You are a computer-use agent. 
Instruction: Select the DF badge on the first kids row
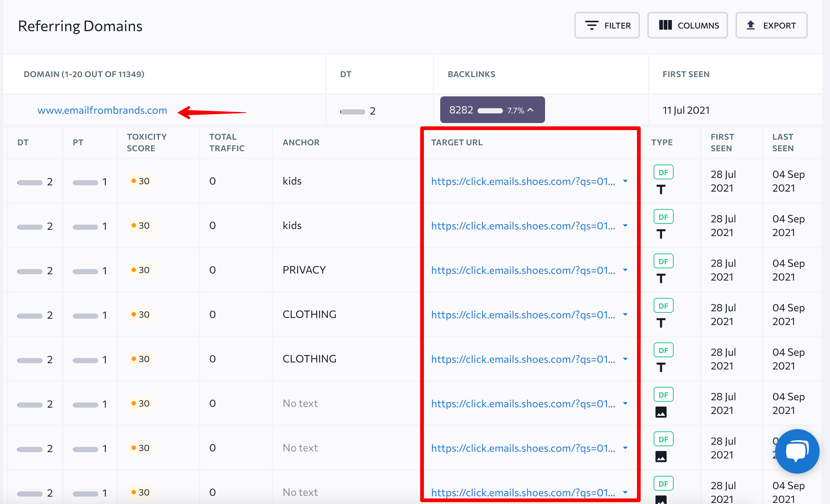663,172
